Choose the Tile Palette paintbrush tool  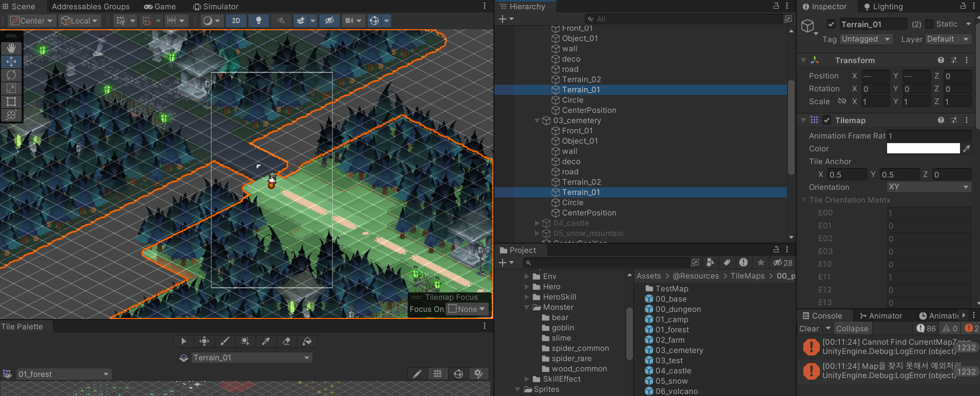click(225, 341)
